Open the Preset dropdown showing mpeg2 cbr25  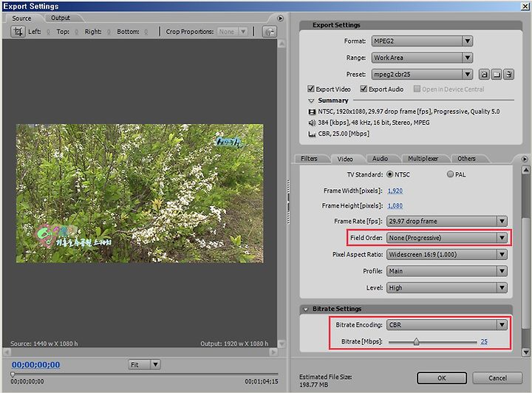(x=422, y=75)
